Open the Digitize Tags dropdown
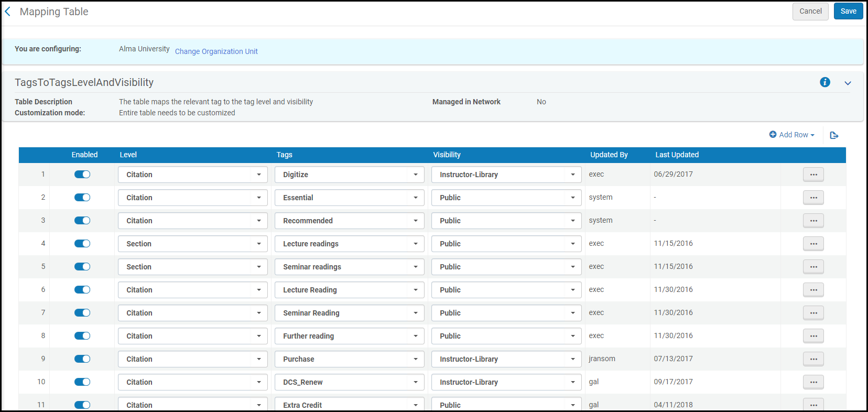The height and width of the screenshot is (412, 868). tap(350, 175)
